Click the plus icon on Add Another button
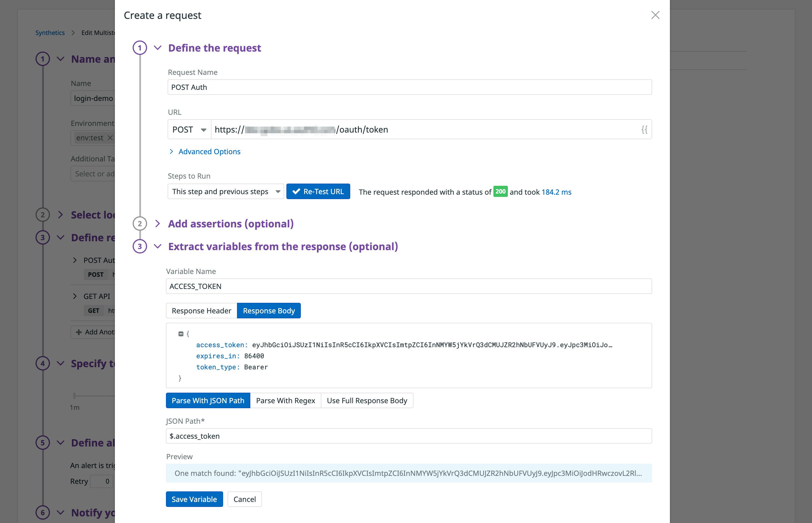 (79, 332)
